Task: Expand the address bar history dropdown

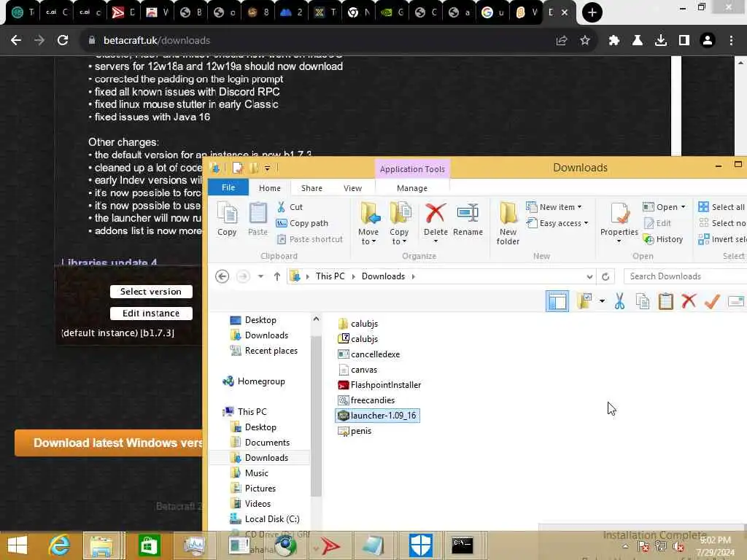Action: coord(589,276)
